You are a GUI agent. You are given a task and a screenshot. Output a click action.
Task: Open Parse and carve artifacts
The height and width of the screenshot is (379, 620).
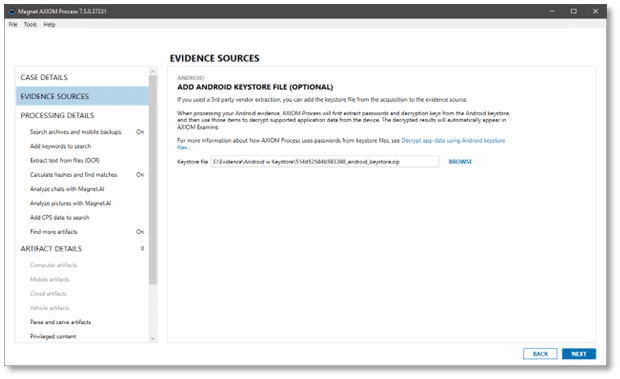tap(60, 322)
